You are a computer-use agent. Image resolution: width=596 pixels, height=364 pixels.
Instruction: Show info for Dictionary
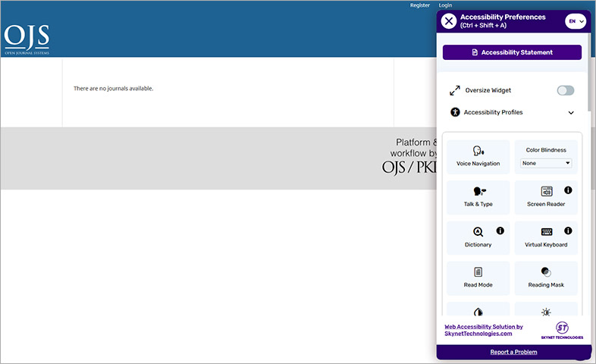tap(500, 231)
